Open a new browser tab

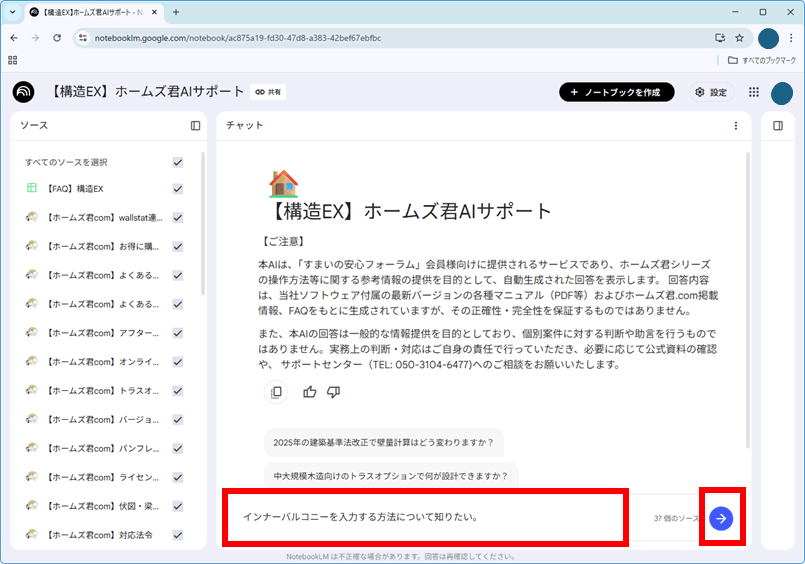pos(176,12)
